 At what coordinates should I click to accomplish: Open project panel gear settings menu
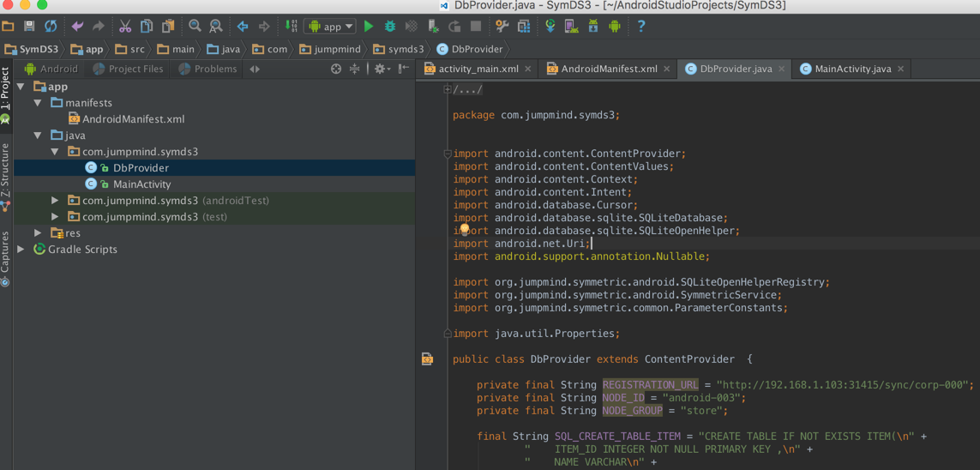pyautogui.click(x=382, y=69)
